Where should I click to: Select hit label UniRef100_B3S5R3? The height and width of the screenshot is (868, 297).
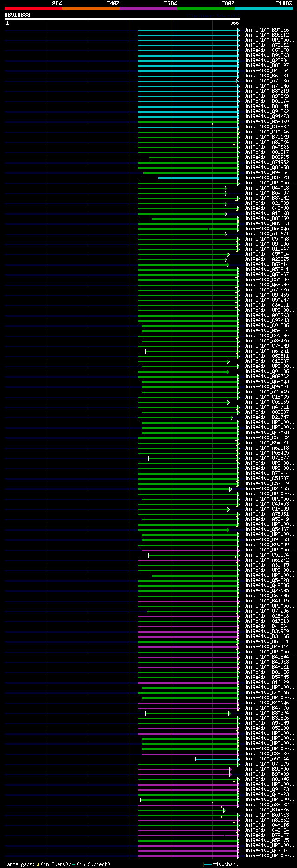click(x=266, y=177)
